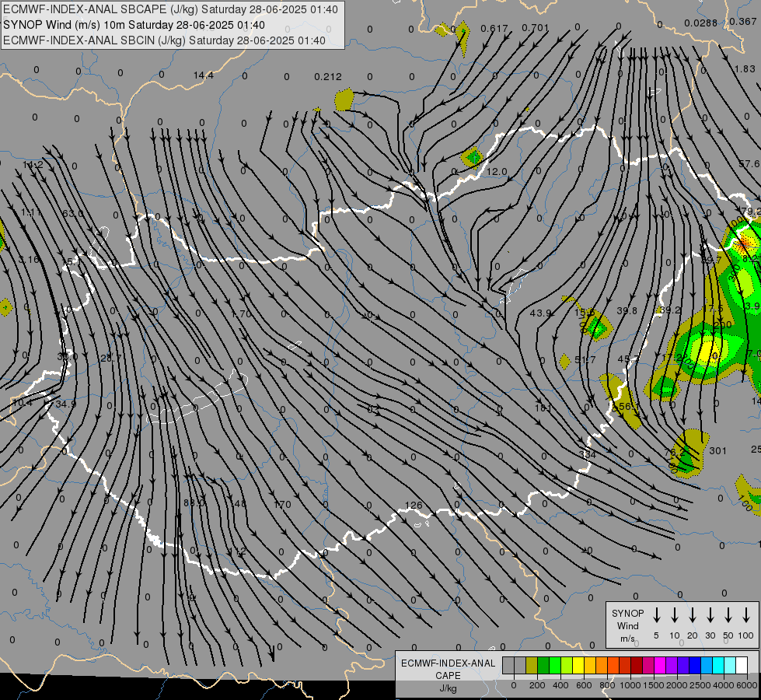Pick the dark green CAPE legend swatch
Image resolution: width=761 pixels, height=700 pixels.
coord(543,665)
